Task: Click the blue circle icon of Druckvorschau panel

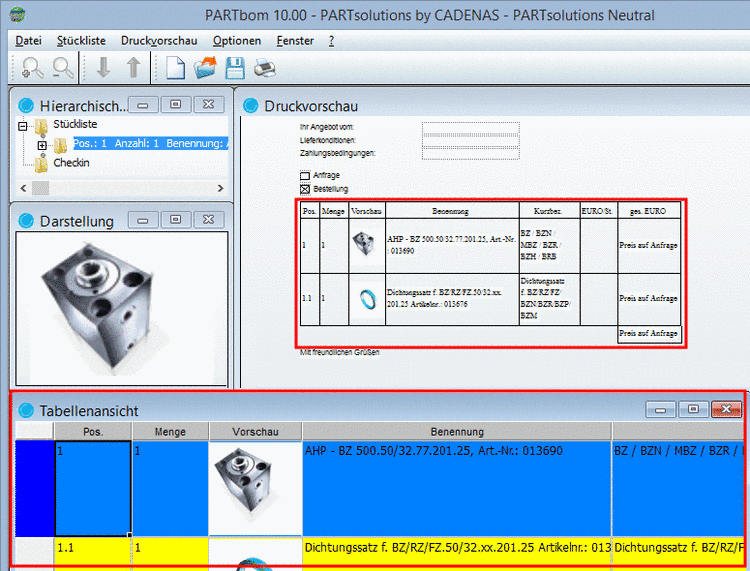Action: (x=250, y=106)
